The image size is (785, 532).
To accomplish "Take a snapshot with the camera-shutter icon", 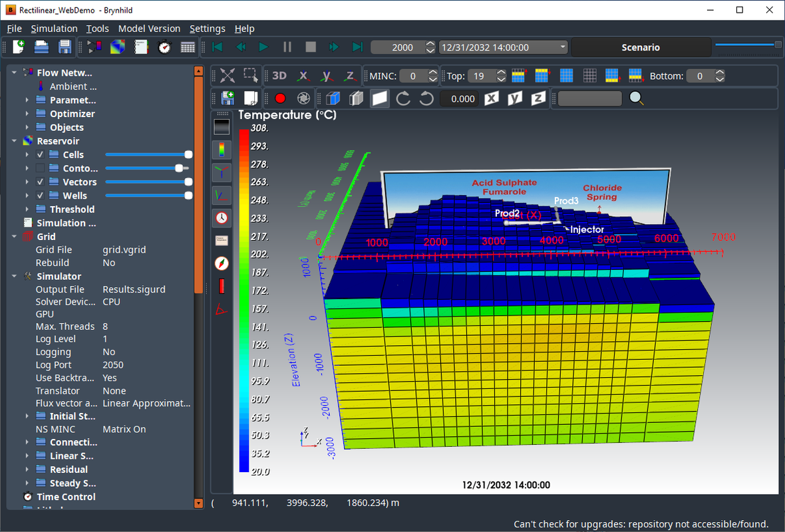I will pos(303,98).
